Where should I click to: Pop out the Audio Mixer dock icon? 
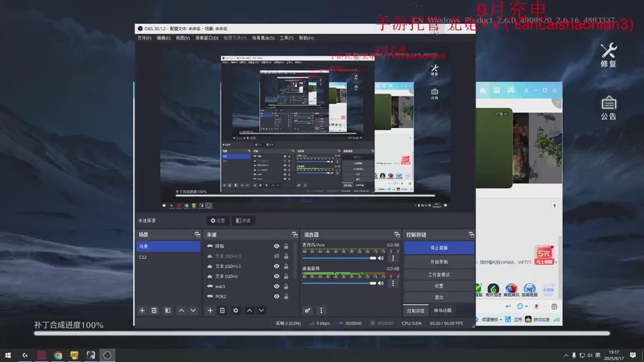[x=397, y=234]
